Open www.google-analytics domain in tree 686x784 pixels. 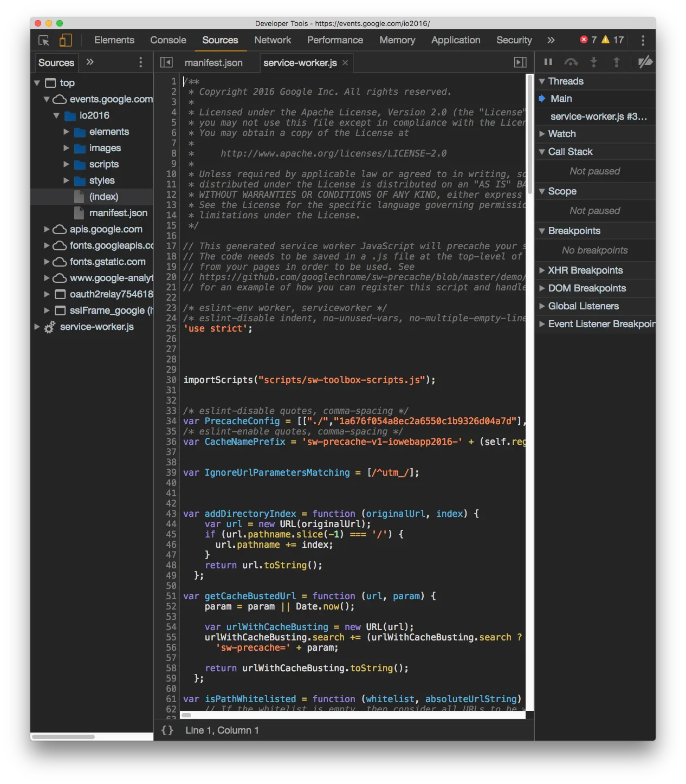pyautogui.click(x=111, y=278)
